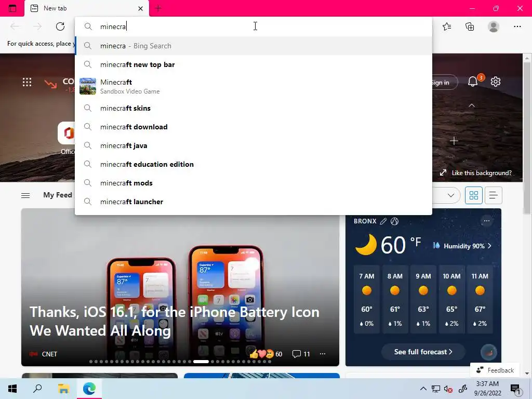Click the page vertical scrollbar thumb
This screenshot has height=399, width=532.
527,138
